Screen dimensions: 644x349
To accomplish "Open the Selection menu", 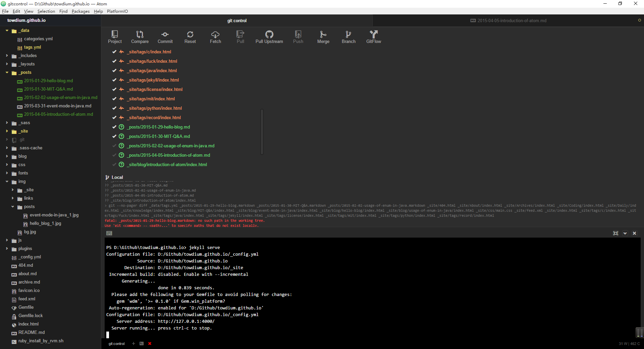I will coord(46,11).
